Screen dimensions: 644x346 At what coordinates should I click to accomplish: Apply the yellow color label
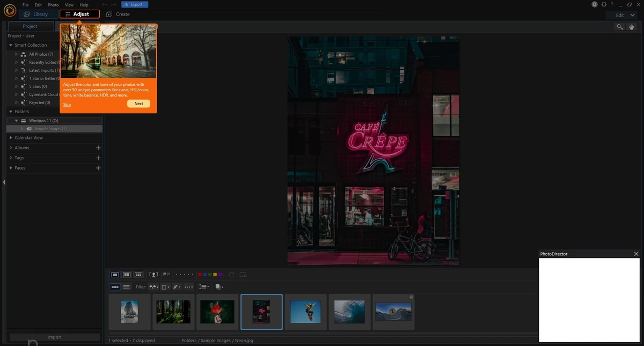pyautogui.click(x=215, y=275)
